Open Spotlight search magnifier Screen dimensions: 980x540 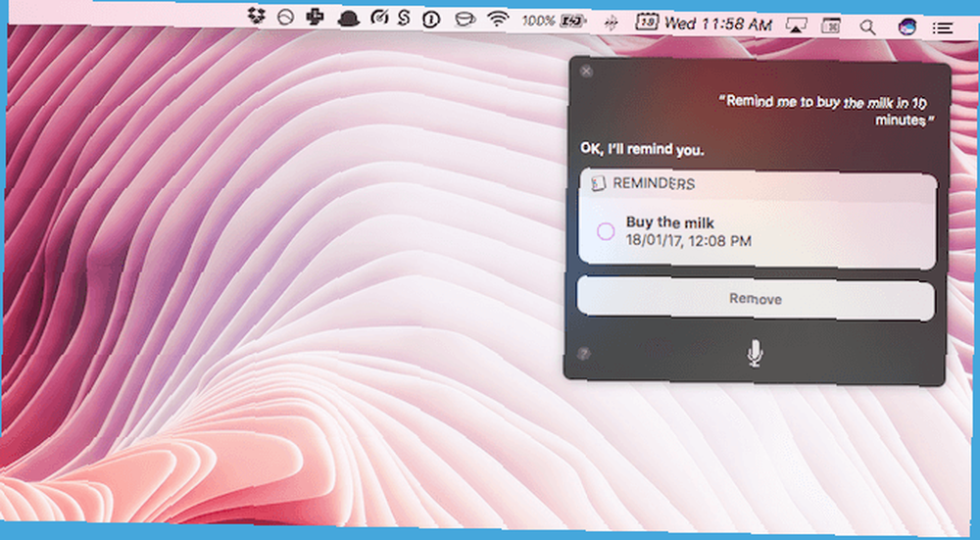point(867,26)
